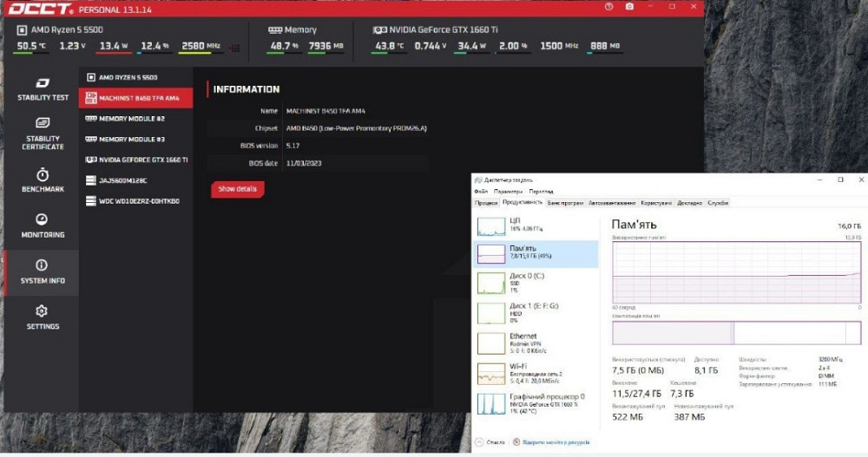Click GPU temperature value 43.8 °C
The width and height of the screenshot is (868, 457).
point(389,46)
